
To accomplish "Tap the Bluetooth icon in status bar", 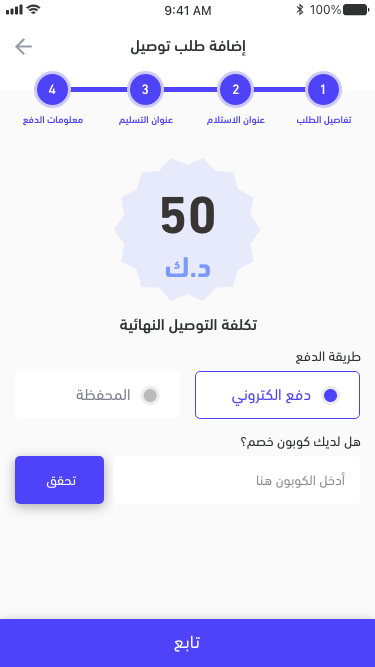I will pyautogui.click(x=300, y=10).
